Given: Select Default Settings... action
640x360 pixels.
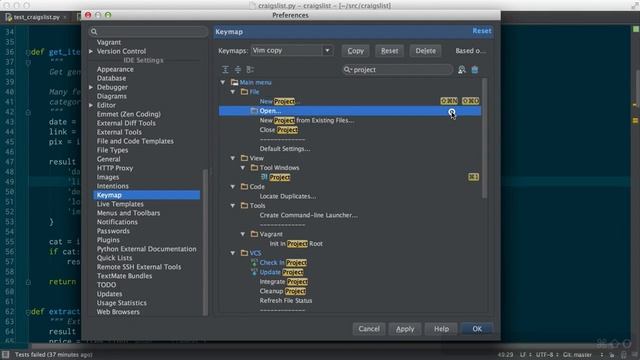Looking at the screenshot, I should 285,149.
